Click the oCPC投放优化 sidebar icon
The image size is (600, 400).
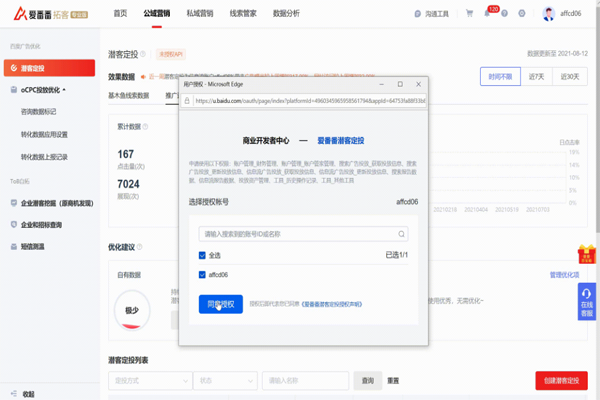tap(14, 90)
